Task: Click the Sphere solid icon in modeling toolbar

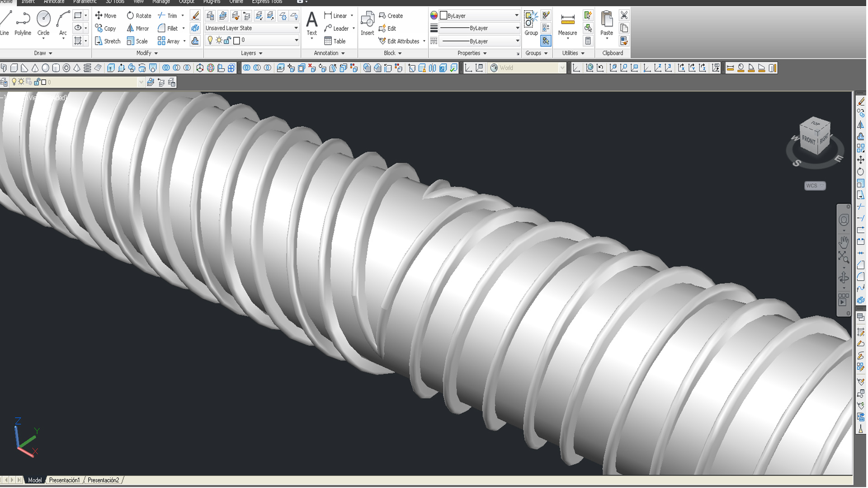Action: click(46, 68)
